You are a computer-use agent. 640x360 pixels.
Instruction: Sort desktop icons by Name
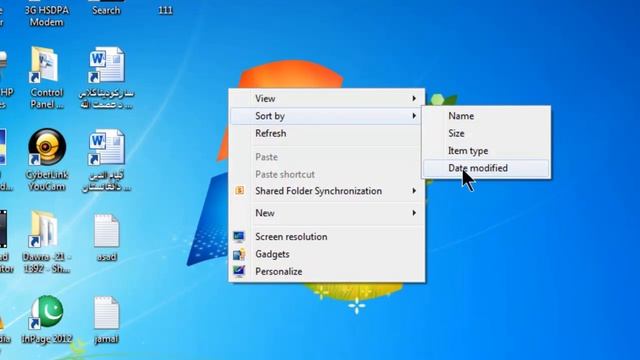pos(486,116)
